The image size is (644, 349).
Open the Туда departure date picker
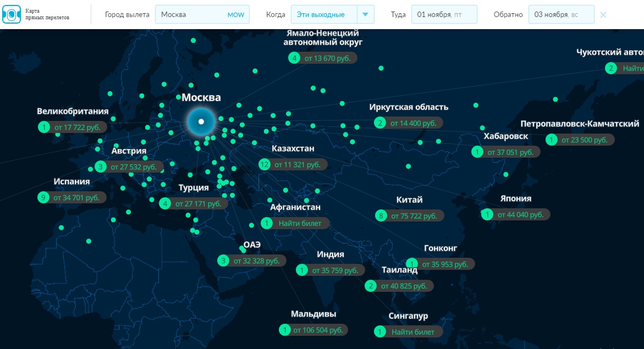coord(444,15)
